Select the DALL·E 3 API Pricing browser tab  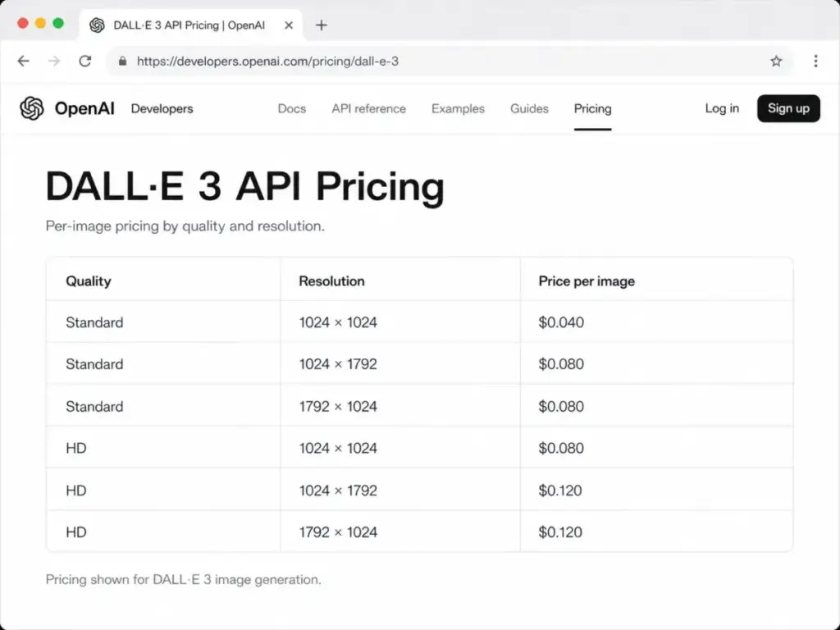coord(191,25)
